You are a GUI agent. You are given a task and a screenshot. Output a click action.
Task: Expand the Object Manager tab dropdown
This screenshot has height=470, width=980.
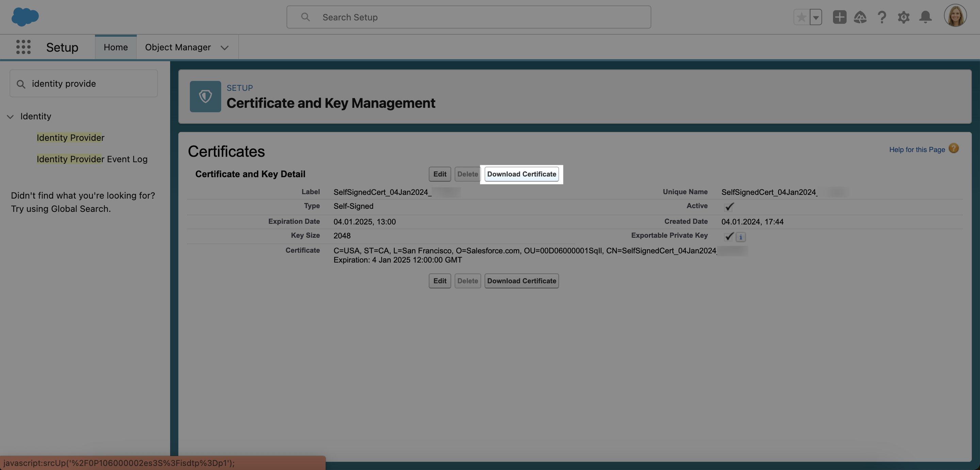225,48
